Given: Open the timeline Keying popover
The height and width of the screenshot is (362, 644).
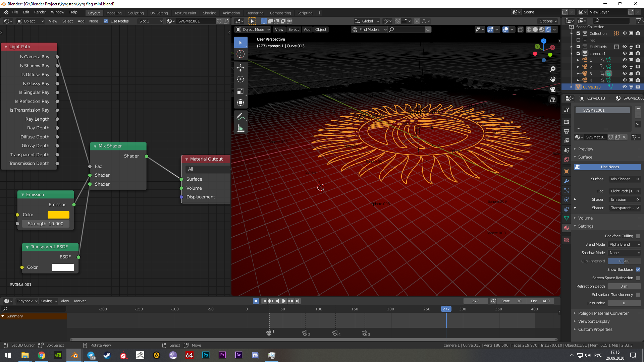Looking at the screenshot, I should [49, 301].
